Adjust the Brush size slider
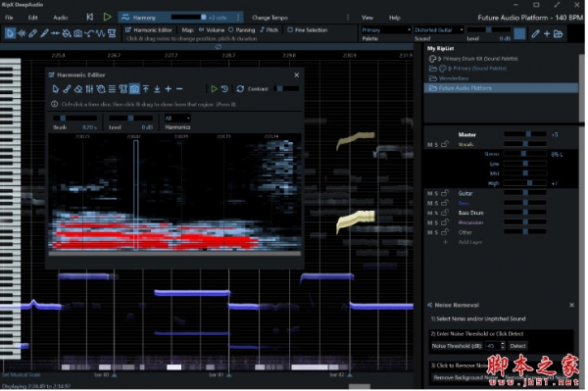 coord(75,119)
